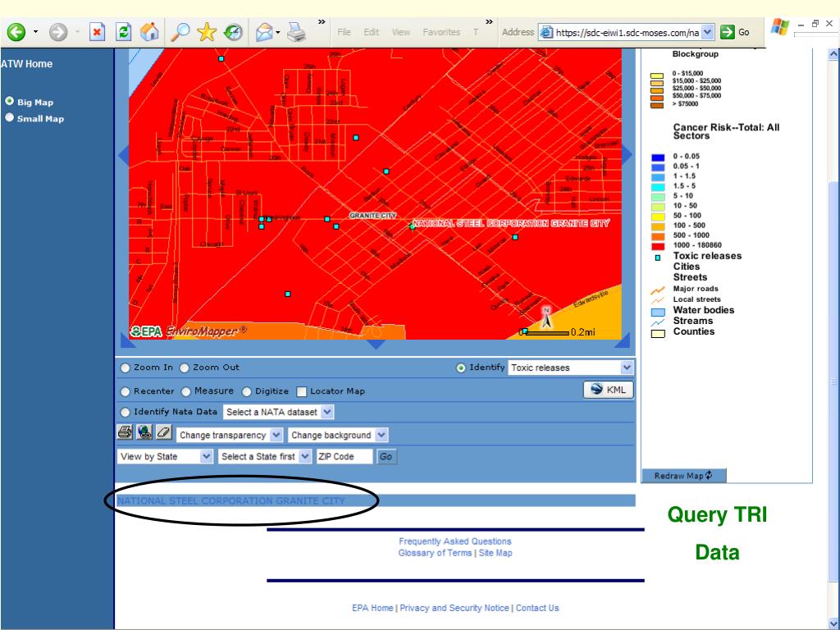Select the Measure radio button
Screen dimensions: 840x630
click(186, 391)
